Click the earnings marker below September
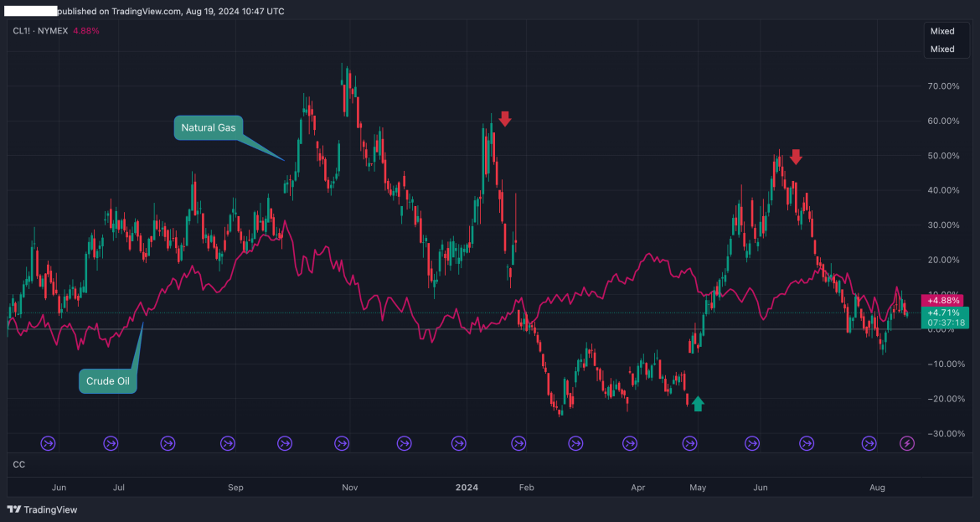980x522 pixels. coord(228,443)
